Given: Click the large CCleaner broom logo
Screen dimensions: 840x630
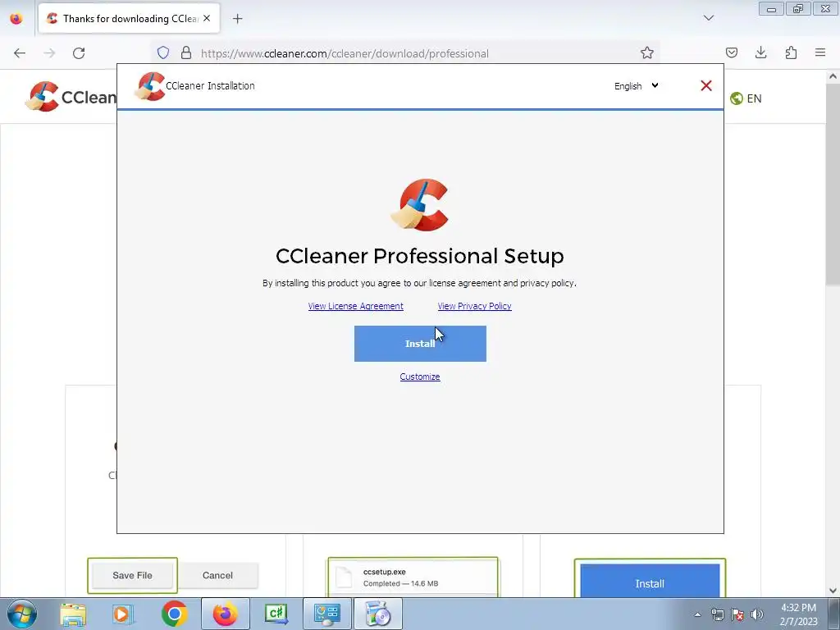Looking at the screenshot, I should point(419,205).
